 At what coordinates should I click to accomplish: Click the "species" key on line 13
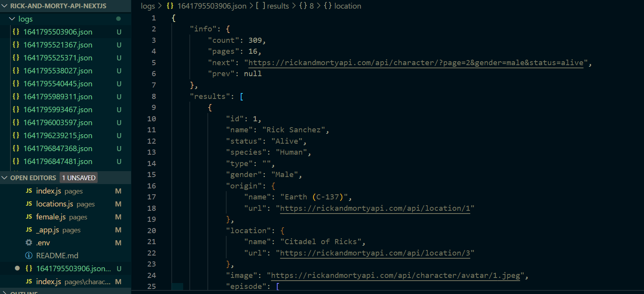coord(246,152)
